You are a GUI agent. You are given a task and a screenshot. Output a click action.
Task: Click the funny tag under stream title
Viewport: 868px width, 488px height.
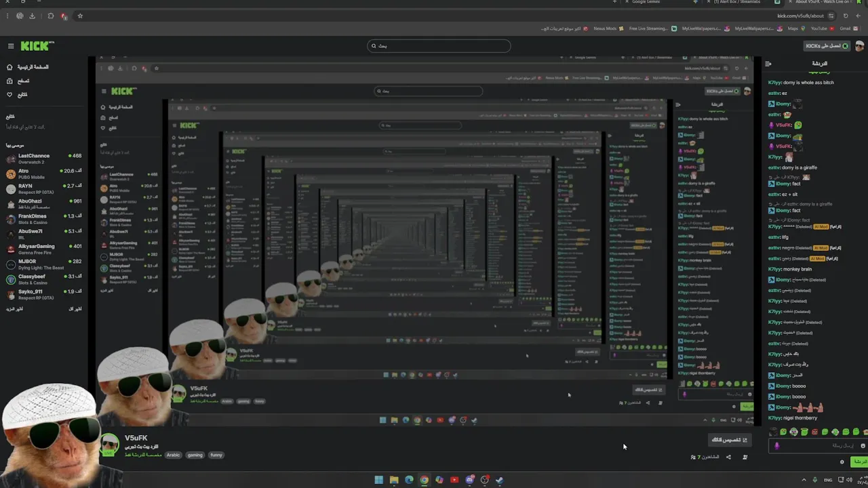point(216,455)
